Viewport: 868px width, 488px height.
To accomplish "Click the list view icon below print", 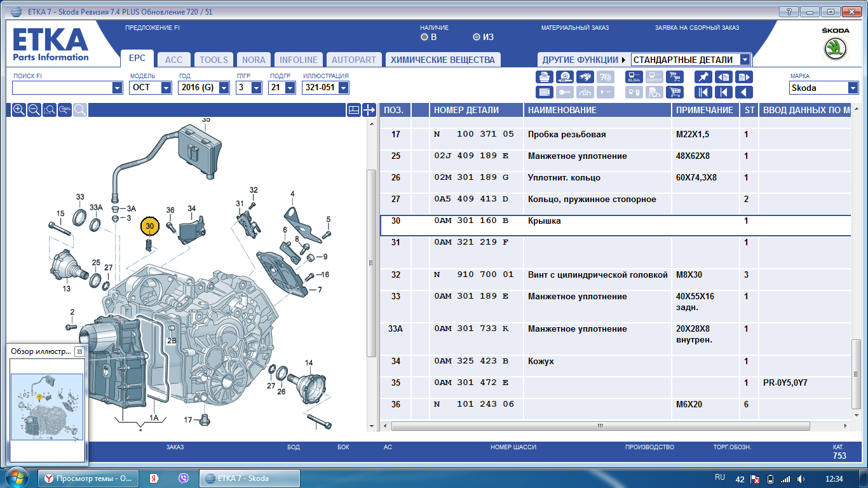I will (x=545, y=92).
